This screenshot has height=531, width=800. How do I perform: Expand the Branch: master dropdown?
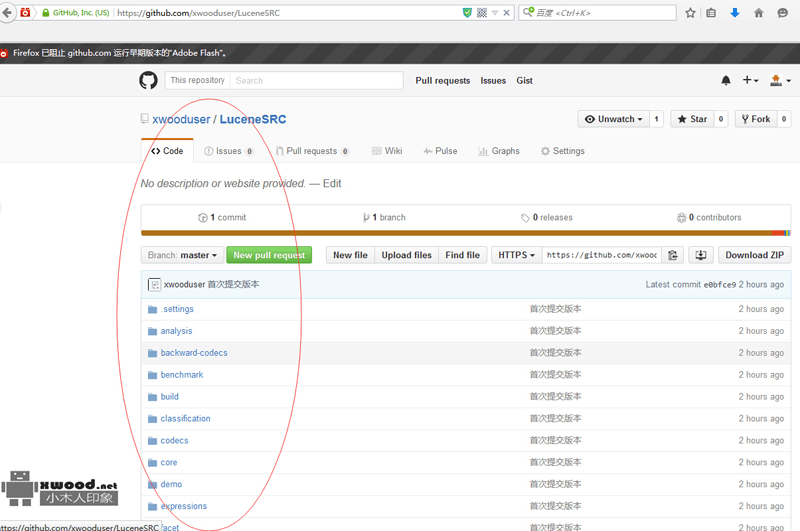click(x=182, y=255)
